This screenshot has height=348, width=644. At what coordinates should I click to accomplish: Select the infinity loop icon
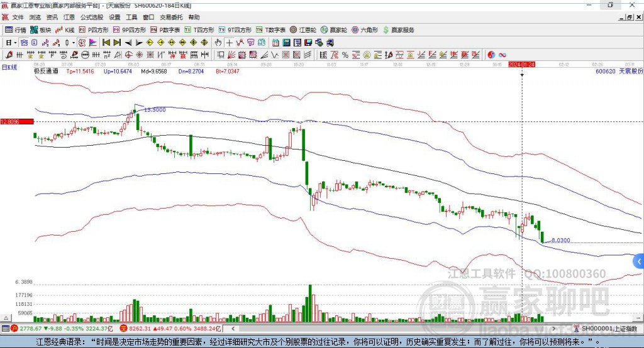[x=502, y=55]
